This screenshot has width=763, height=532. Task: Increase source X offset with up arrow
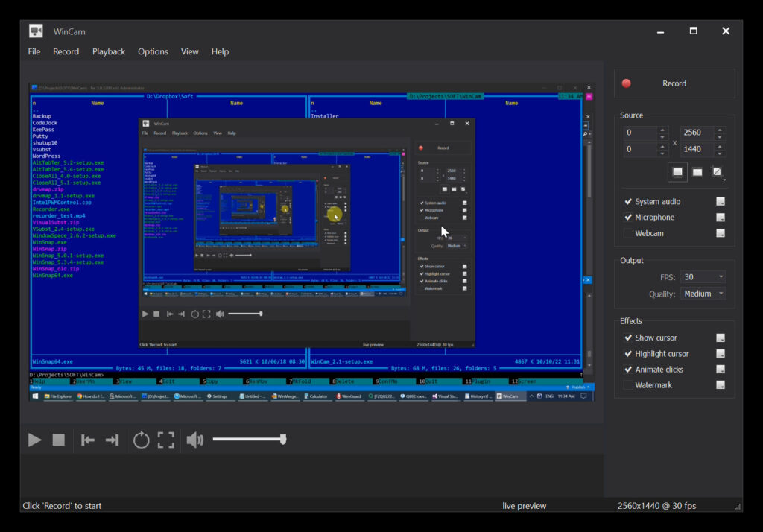(x=662, y=129)
